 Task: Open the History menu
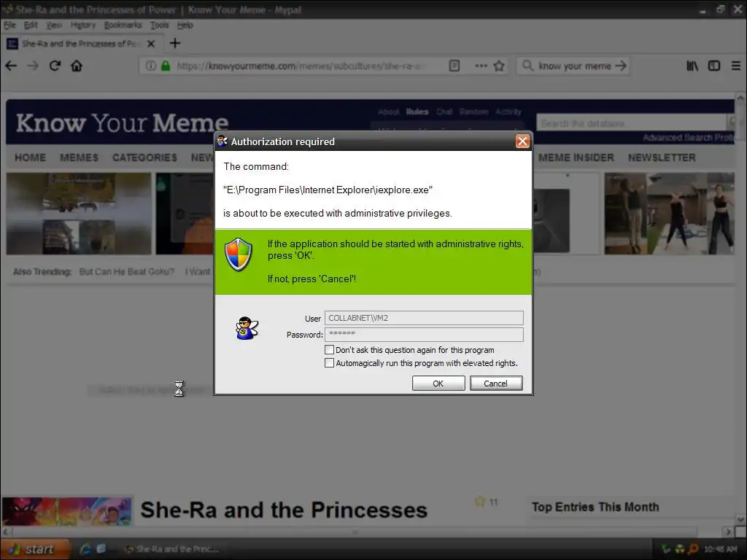83,25
